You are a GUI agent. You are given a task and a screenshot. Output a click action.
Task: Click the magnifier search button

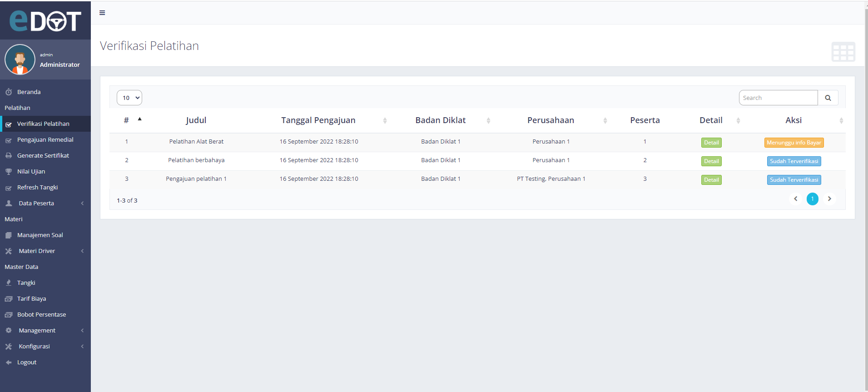coord(828,98)
